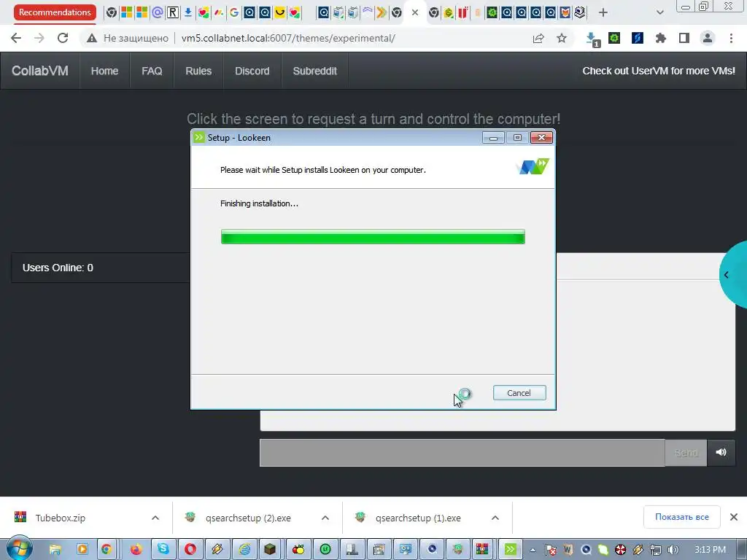
Task: Click the chat message input field
Action: tap(462, 453)
